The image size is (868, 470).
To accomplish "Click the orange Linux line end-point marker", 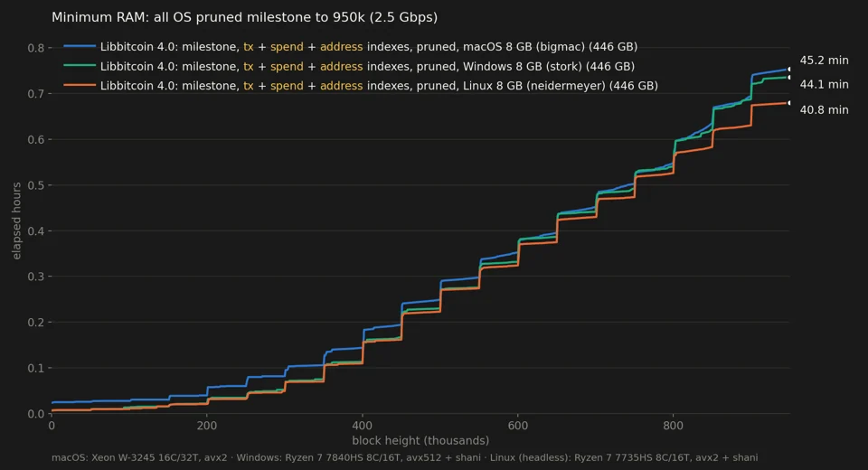I will 788,103.
